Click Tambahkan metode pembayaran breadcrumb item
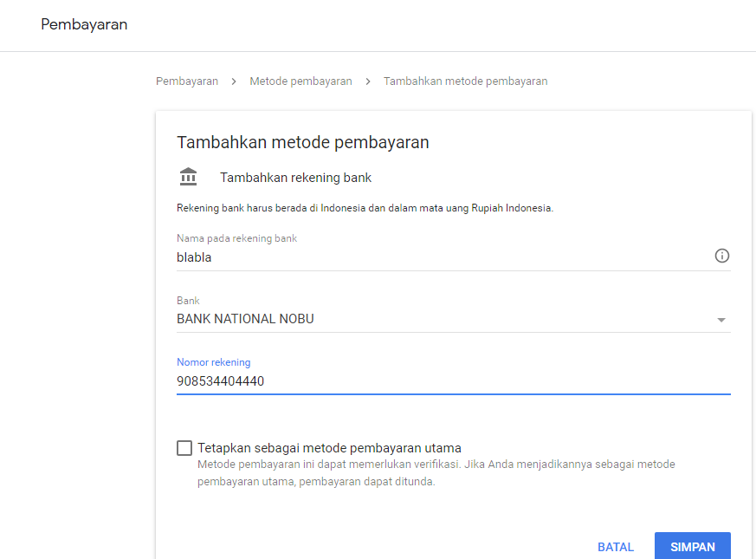The height and width of the screenshot is (559, 756). [x=465, y=81]
